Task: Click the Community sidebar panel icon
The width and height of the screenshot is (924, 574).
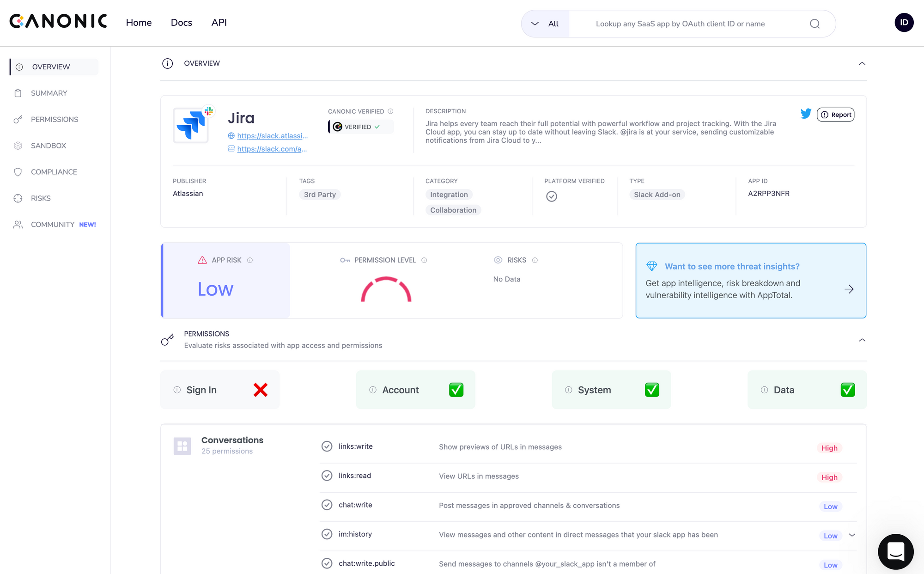Action: point(18,225)
